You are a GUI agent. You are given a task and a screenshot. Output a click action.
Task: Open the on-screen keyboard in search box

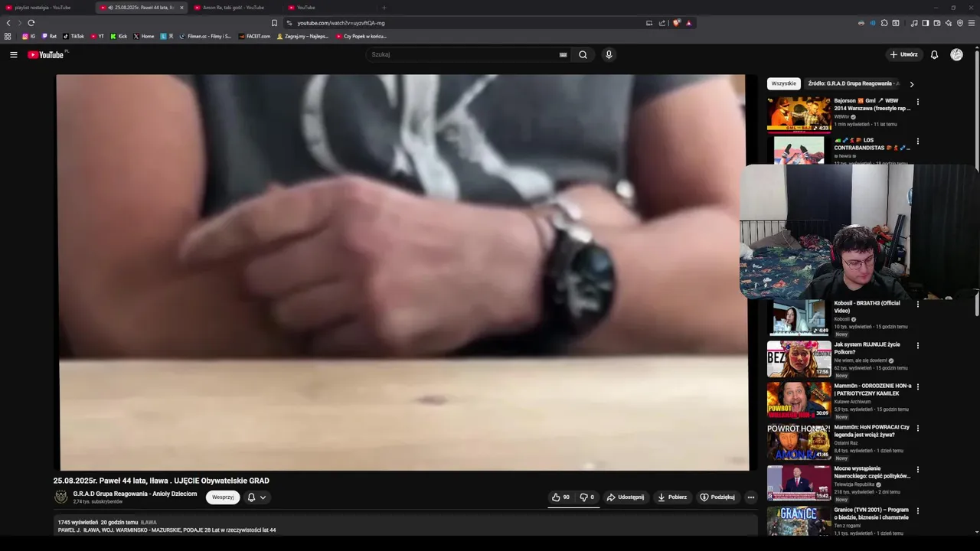coord(563,54)
